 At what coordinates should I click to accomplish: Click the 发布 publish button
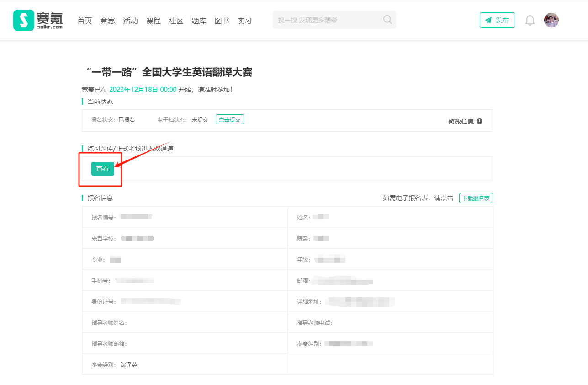coord(497,20)
